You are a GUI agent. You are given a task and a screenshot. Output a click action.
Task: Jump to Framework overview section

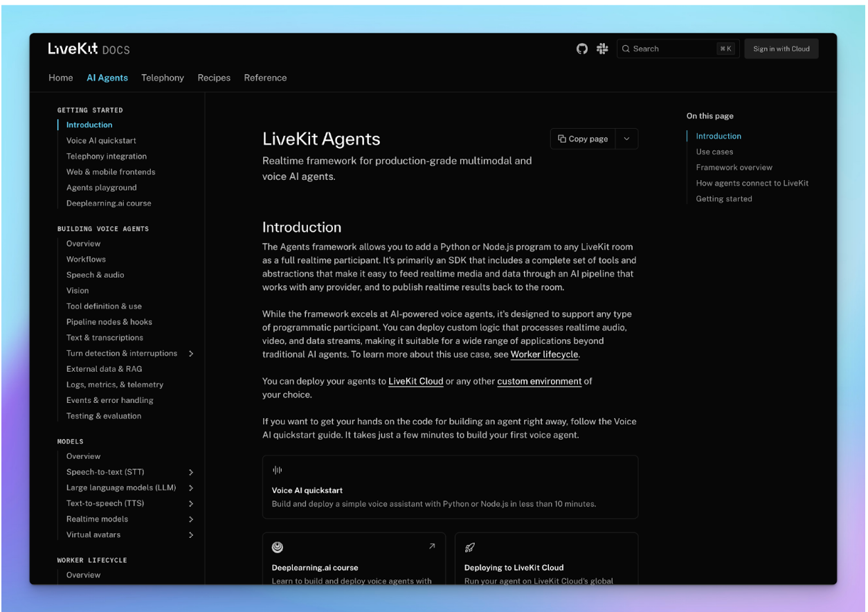point(734,168)
